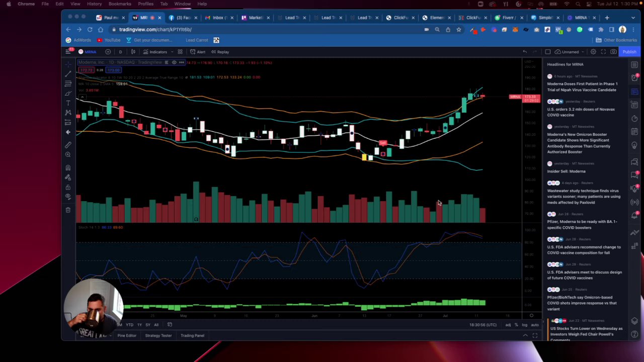
Task: Select the trend line drawing tool
Action: pos(68,74)
